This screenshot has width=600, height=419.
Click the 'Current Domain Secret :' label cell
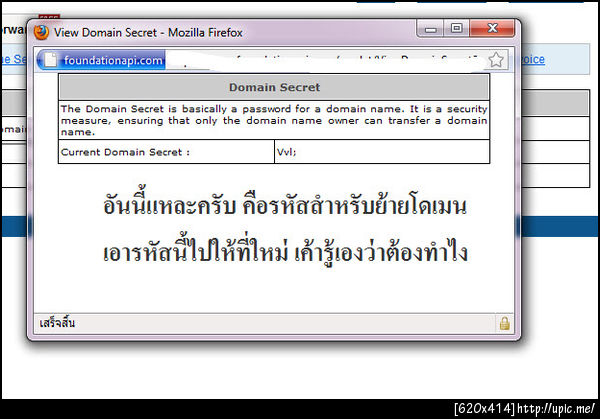pos(166,152)
